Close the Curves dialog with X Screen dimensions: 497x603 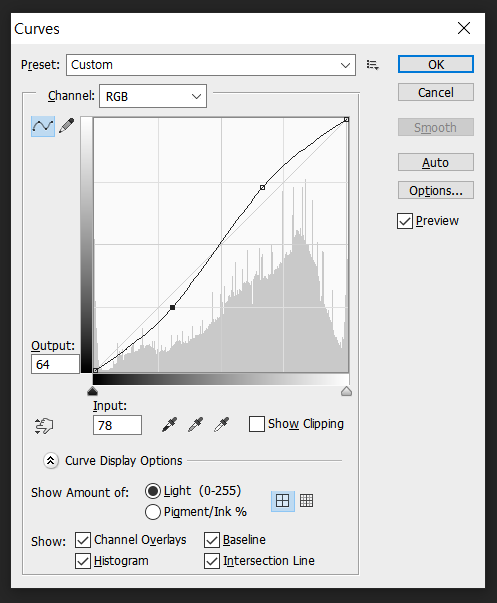point(464,28)
